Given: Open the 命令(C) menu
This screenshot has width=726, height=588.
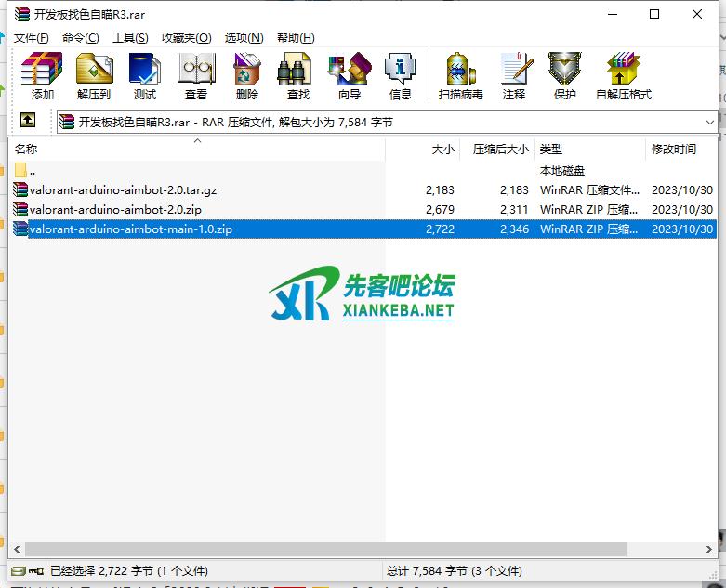Looking at the screenshot, I should (81, 38).
